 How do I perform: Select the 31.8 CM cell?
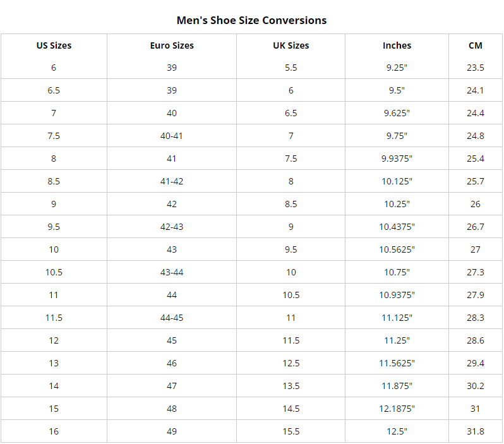(476, 431)
